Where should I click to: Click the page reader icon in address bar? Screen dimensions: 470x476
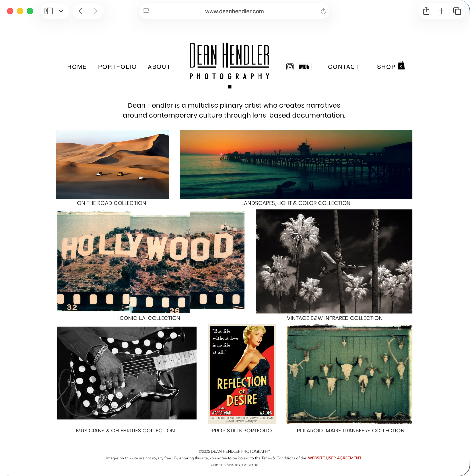tap(146, 11)
